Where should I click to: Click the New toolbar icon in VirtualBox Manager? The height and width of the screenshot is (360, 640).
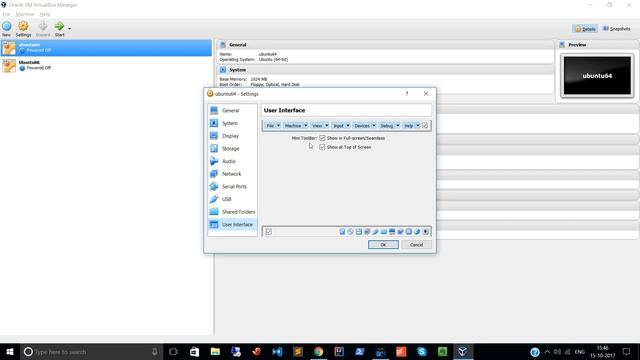pyautogui.click(x=7, y=29)
